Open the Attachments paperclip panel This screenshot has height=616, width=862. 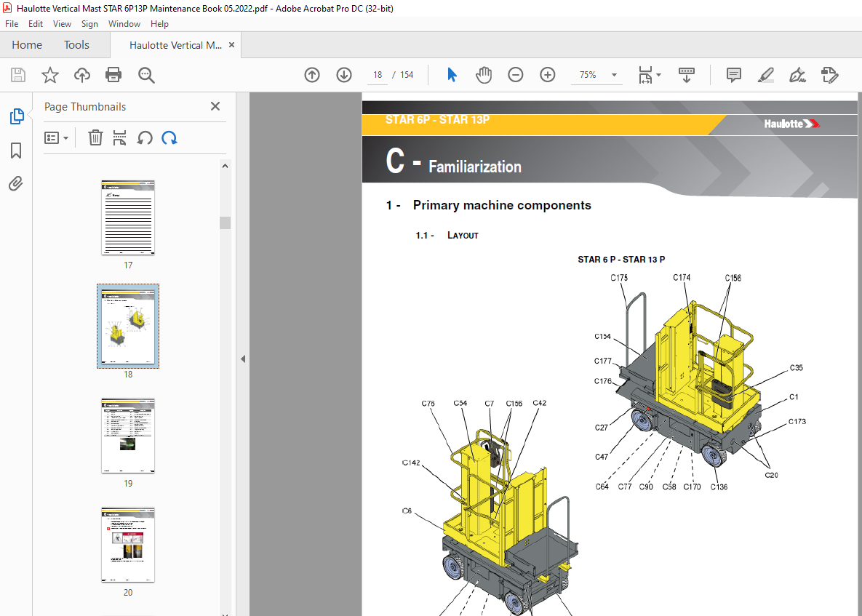pyautogui.click(x=16, y=183)
